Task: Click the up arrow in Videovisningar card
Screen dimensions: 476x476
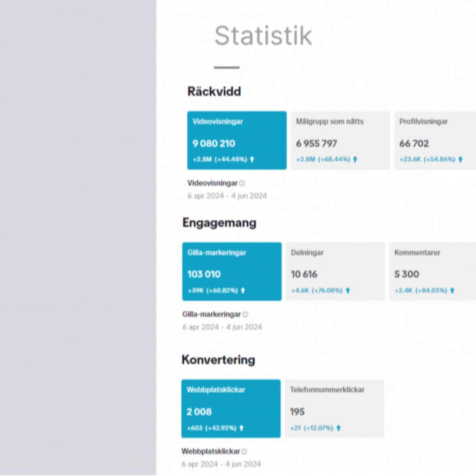Action: [x=252, y=159]
